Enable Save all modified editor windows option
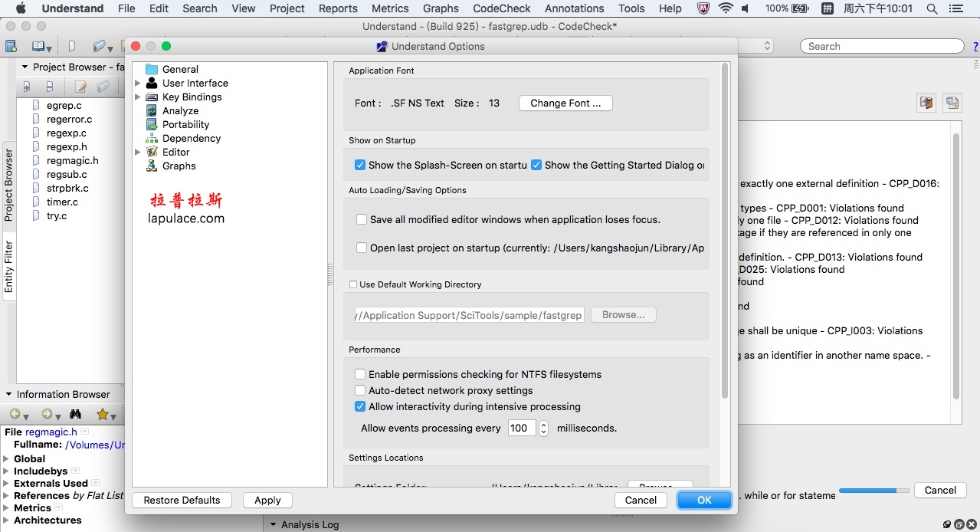 pos(362,219)
